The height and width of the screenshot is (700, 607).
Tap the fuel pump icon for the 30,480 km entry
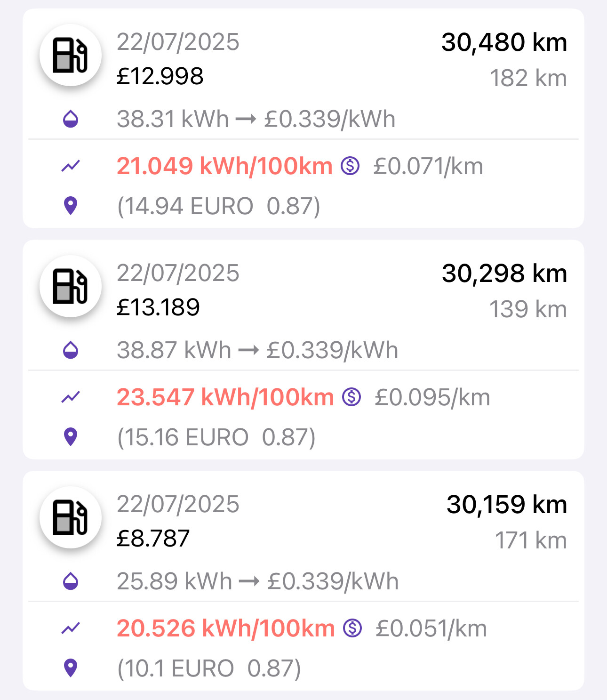point(70,55)
